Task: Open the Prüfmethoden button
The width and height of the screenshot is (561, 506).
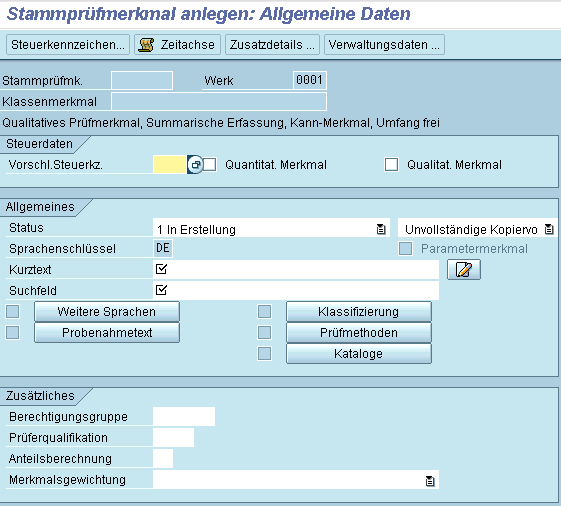Action: pyautogui.click(x=359, y=333)
